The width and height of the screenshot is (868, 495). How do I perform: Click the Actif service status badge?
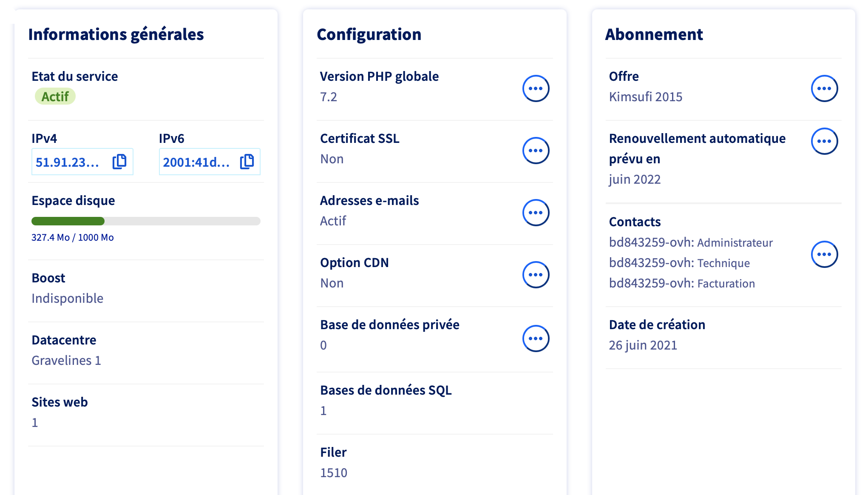click(55, 97)
